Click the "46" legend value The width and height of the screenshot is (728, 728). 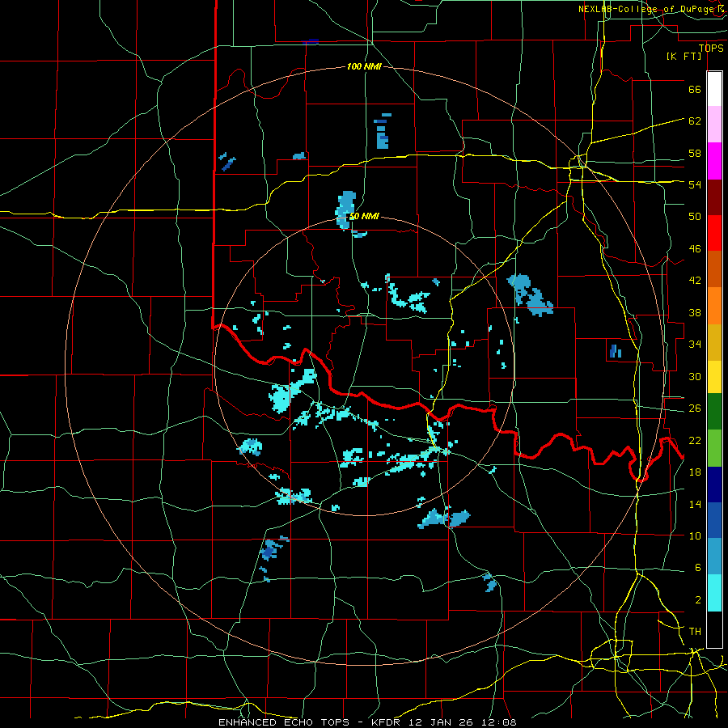coord(695,249)
